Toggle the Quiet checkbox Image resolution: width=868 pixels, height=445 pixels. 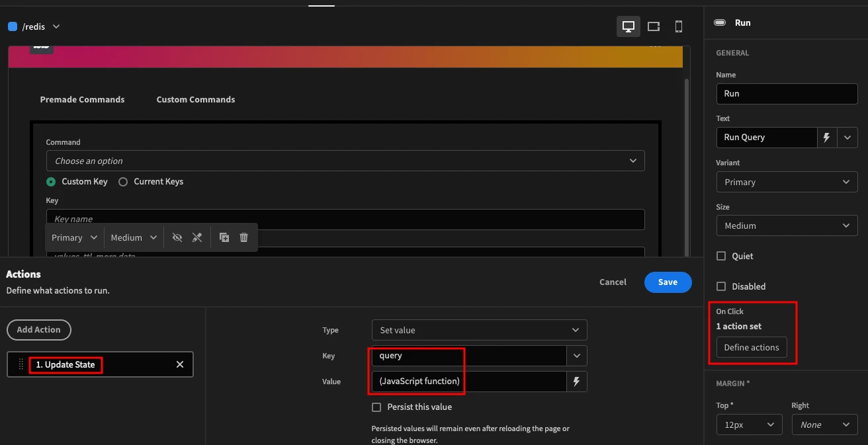pyautogui.click(x=721, y=256)
